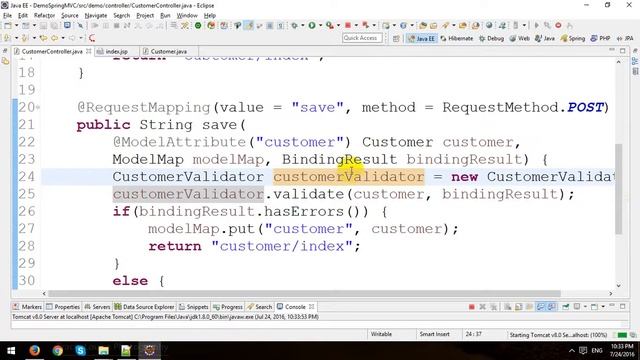Switch to the Spring perspective
Viewport: 640px width, 360px height.
pyautogui.click(x=573, y=38)
